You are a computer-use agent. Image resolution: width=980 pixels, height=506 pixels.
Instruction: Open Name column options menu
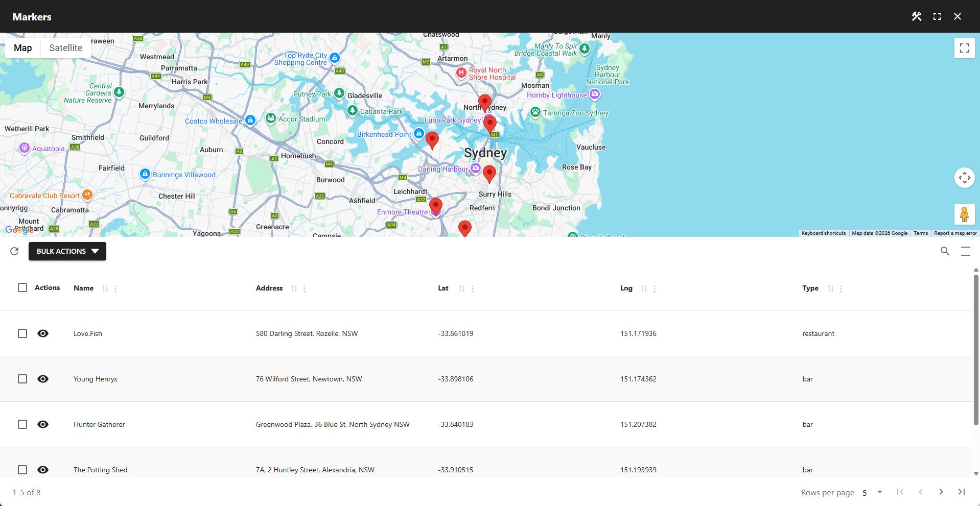115,288
